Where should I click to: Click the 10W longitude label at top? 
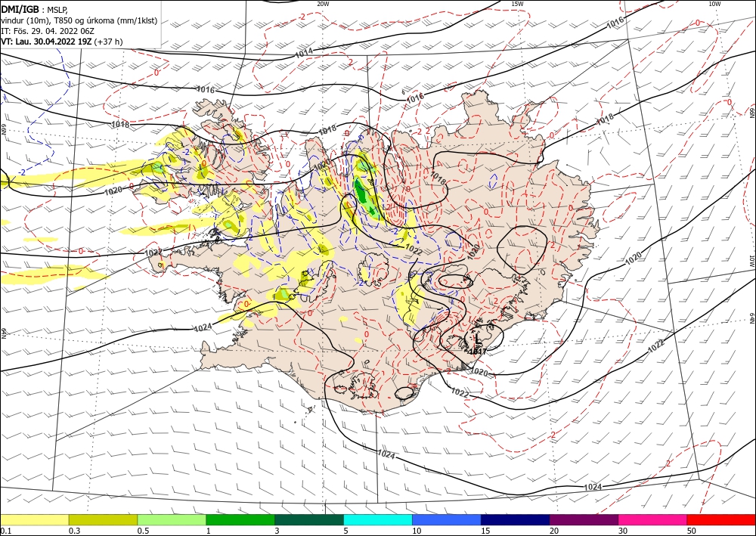[x=714, y=4]
